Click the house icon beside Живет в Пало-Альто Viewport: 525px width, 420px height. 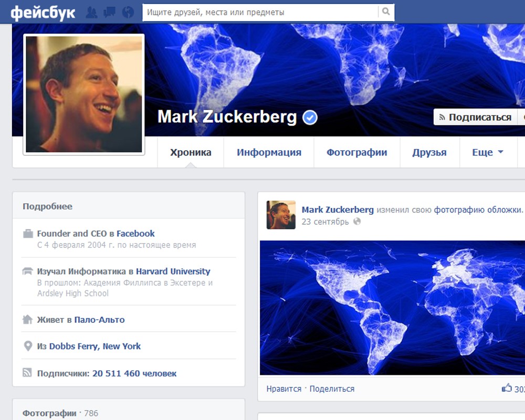[27, 320]
